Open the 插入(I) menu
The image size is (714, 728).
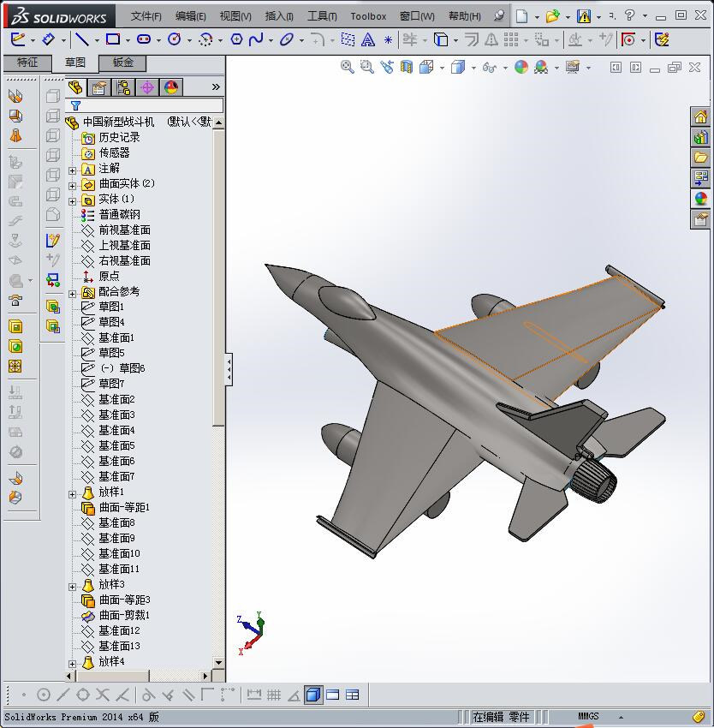tap(279, 16)
